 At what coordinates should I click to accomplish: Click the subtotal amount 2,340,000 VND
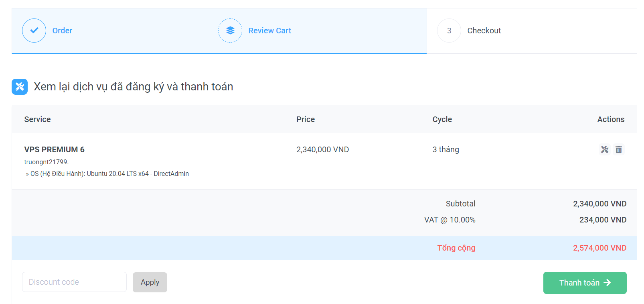click(599, 204)
